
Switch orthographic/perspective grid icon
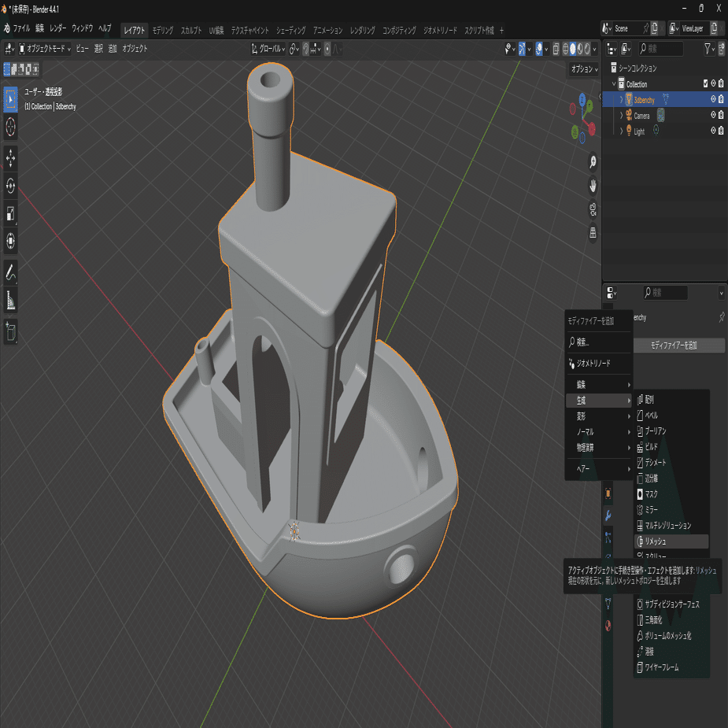coord(593,233)
